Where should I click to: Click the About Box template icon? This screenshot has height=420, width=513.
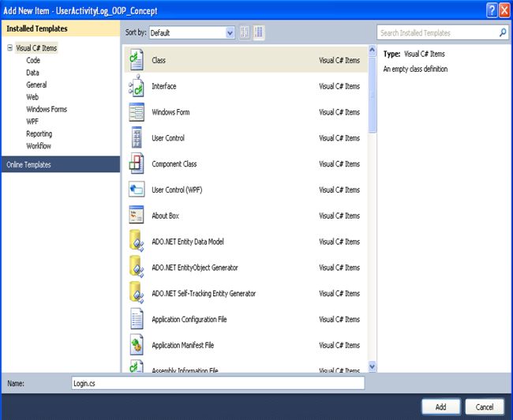pos(136,215)
